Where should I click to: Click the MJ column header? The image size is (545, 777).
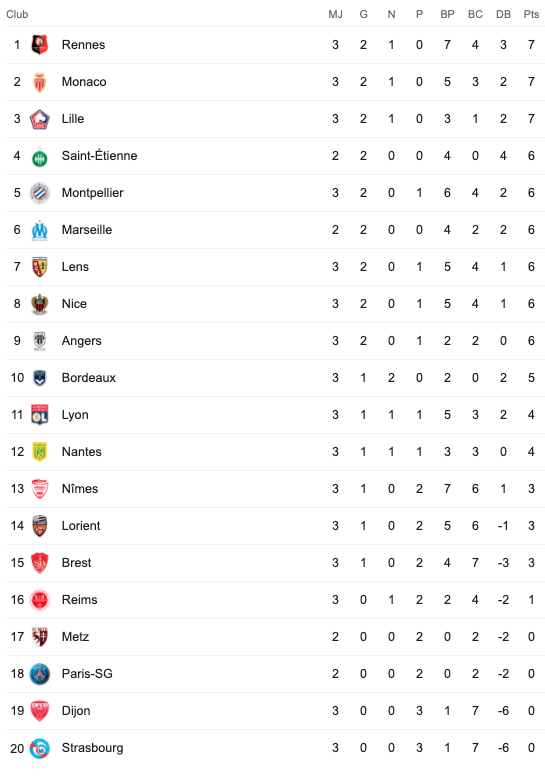click(x=335, y=14)
